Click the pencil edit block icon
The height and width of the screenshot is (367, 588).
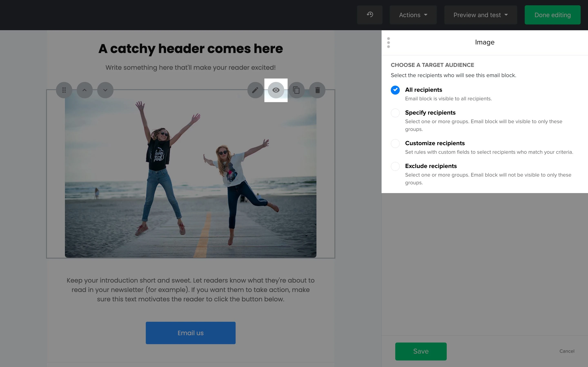[255, 90]
